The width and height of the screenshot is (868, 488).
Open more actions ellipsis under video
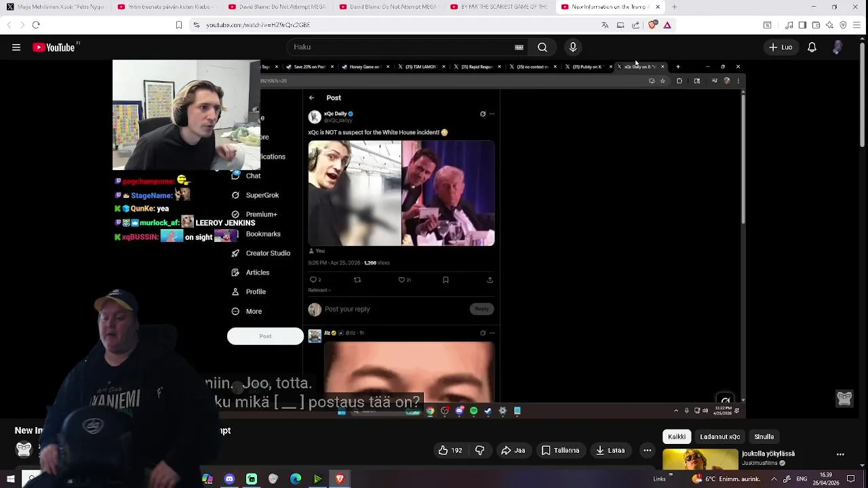[x=648, y=450]
